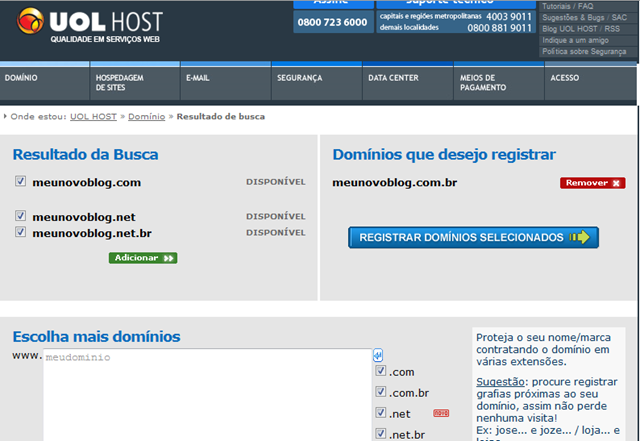Image resolution: width=640 pixels, height=441 pixels.
Task: Toggle meunovoblog.net.br checkbox
Action: point(20,232)
